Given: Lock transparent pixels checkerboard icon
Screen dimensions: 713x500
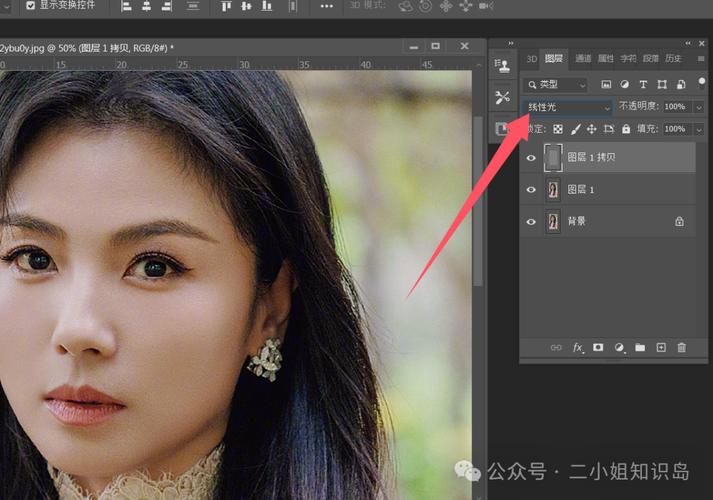Looking at the screenshot, I should coord(558,129).
